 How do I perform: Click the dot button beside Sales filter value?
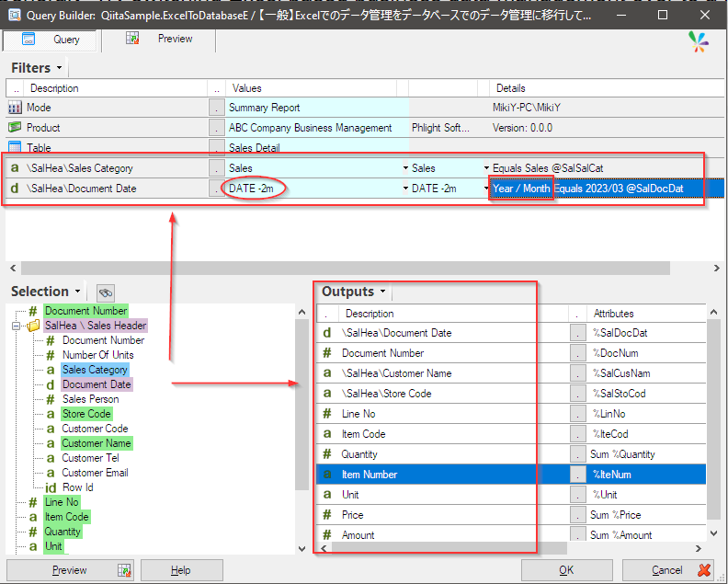tap(216, 167)
